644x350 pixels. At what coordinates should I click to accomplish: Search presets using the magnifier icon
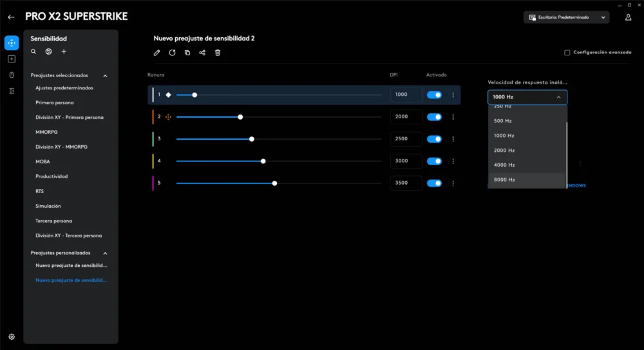point(33,51)
